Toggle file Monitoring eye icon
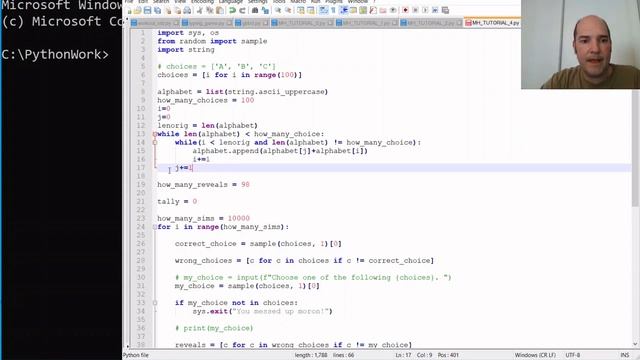This screenshot has height=360, width=640. (393, 10)
